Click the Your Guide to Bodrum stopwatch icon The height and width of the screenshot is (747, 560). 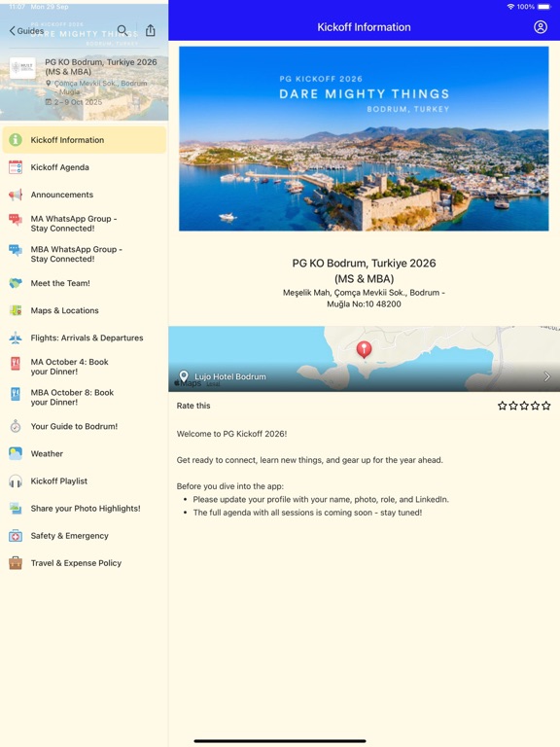[x=16, y=426]
